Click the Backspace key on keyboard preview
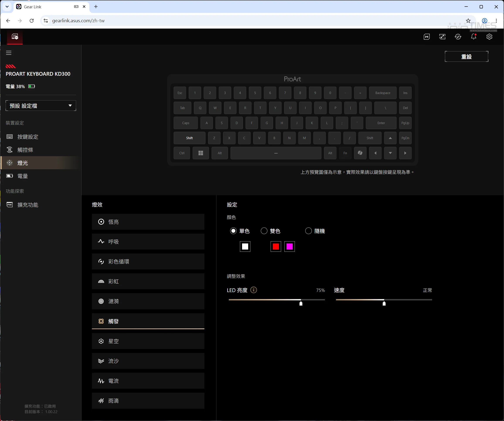Viewport: 504px width, 421px height. [383, 93]
